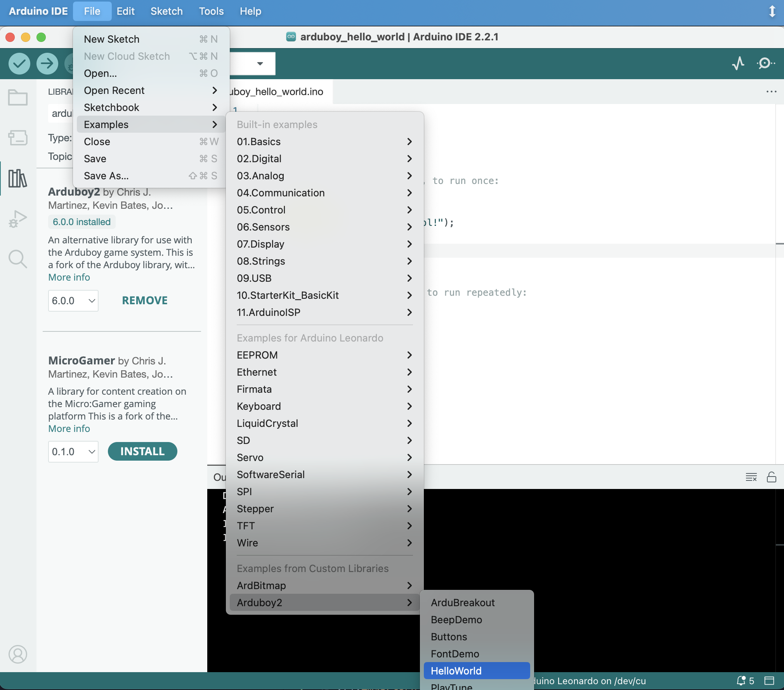Select the Buttons example
Viewport: 784px width, 690px height.
point(477,637)
